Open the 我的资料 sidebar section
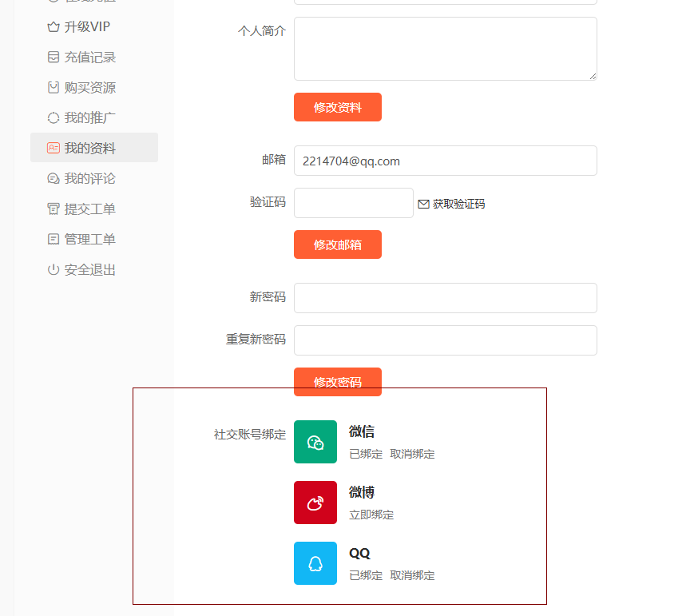Screen dimensions: 686x616 [x=88, y=148]
